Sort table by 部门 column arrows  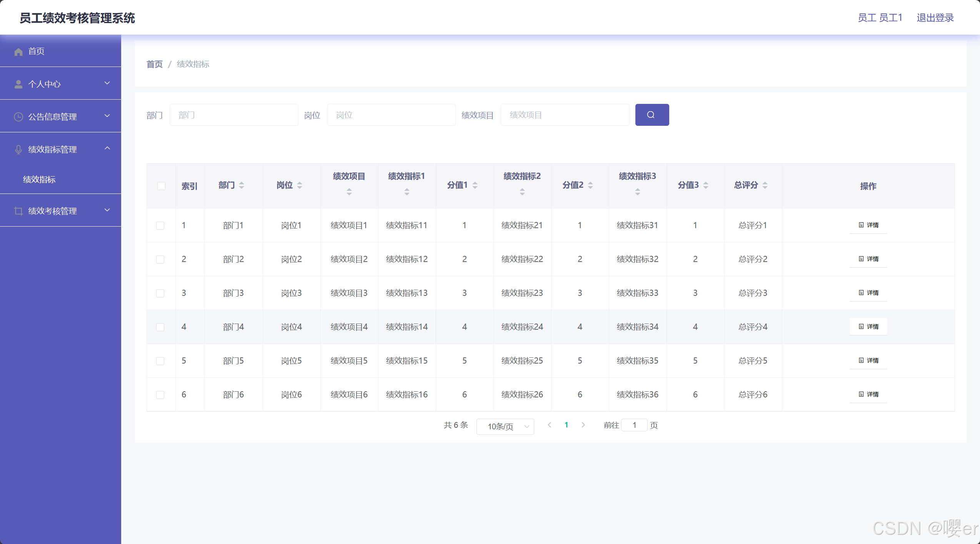(x=242, y=185)
